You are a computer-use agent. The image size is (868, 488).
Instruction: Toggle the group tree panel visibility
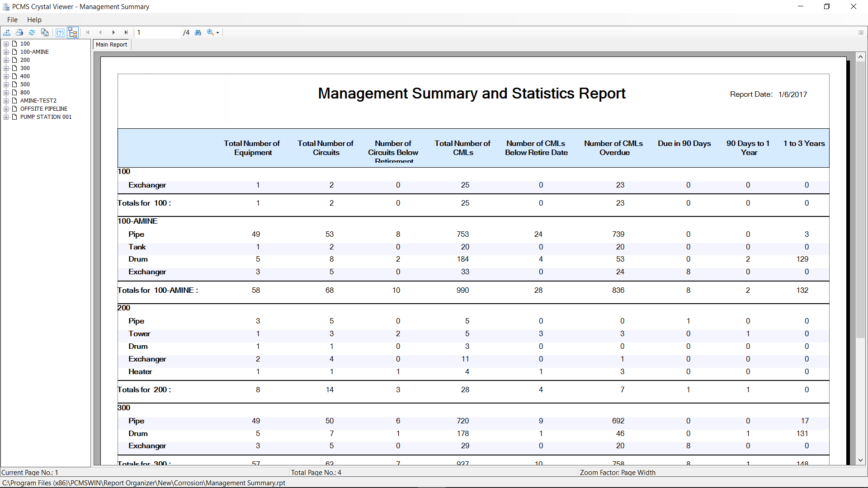(73, 32)
